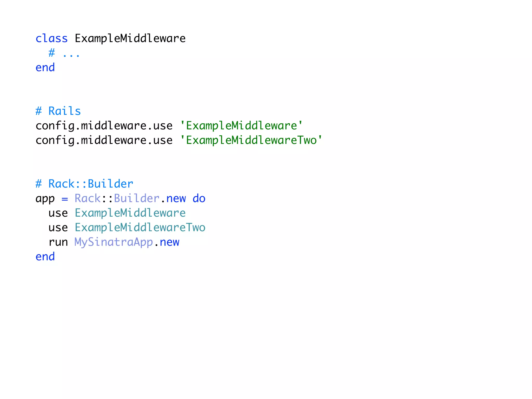Click the 'class' keyword on first line

click(51, 38)
